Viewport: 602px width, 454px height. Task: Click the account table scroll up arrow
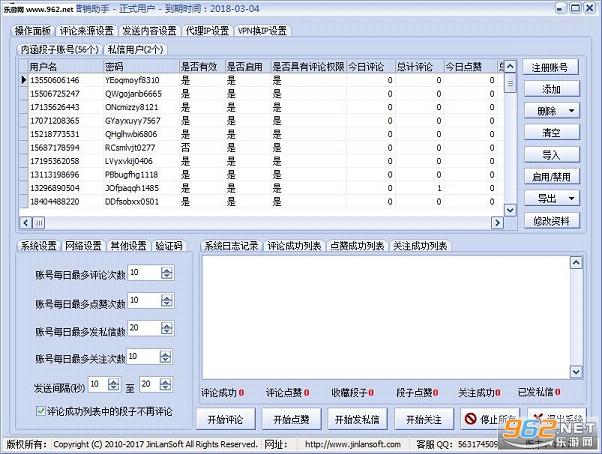pos(510,67)
